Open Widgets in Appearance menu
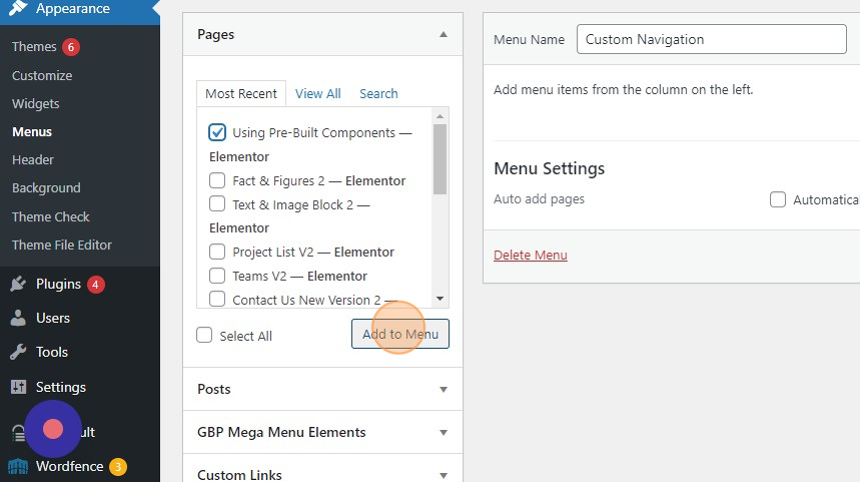This screenshot has height=482, width=860. 36,104
